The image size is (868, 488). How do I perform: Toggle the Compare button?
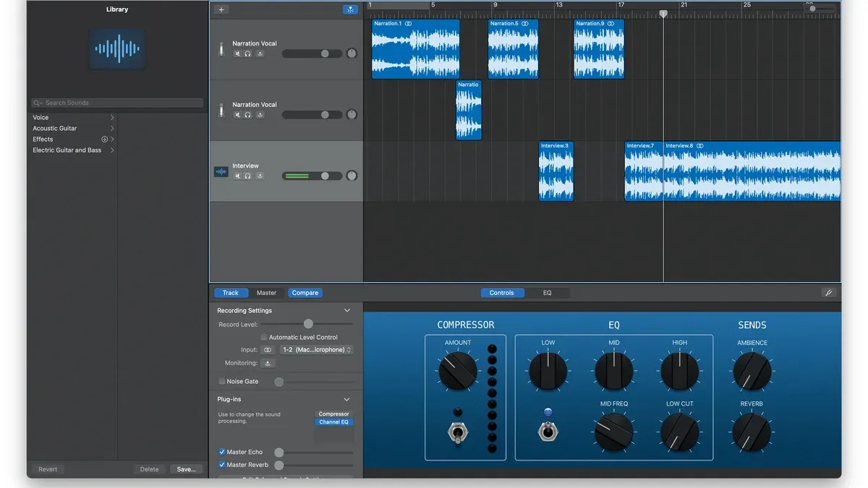pos(305,293)
